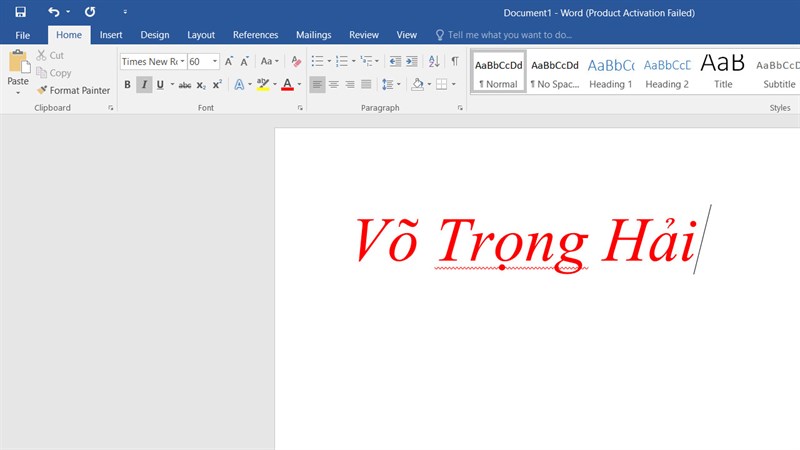Apply a bulleted list
Viewport: 800px width, 450px height.
coord(317,61)
